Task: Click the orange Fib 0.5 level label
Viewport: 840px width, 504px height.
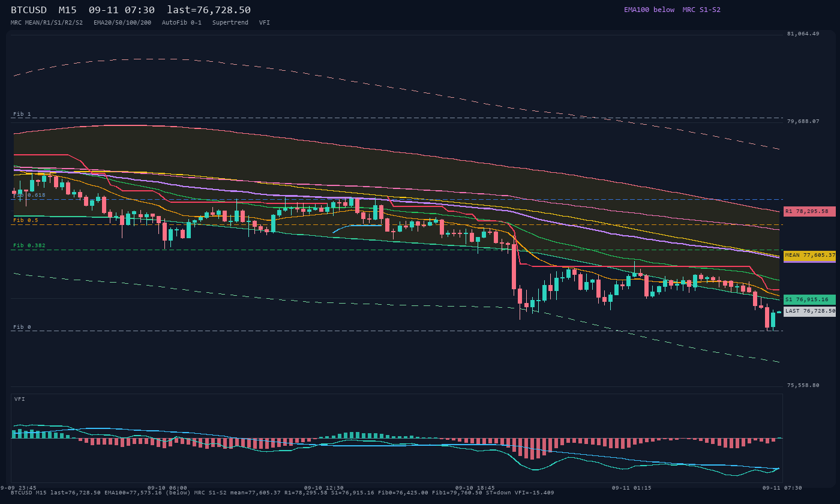Action: pyautogui.click(x=26, y=220)
